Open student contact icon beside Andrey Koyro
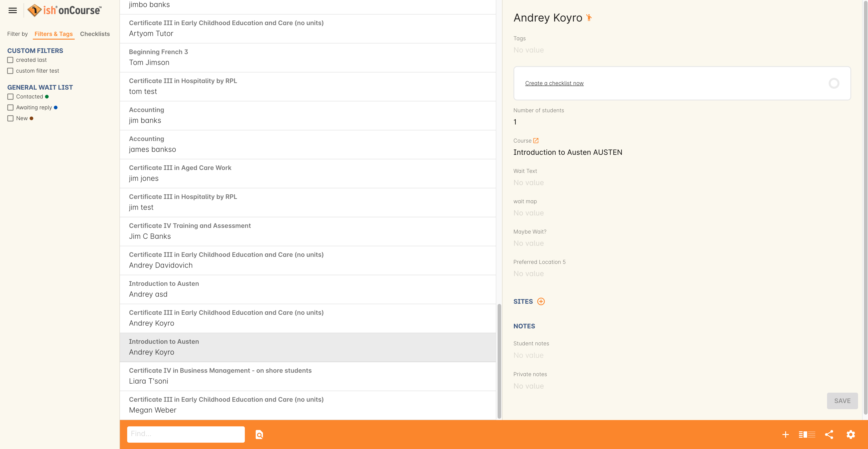The image size is (868, 449). tap(589, 17)
